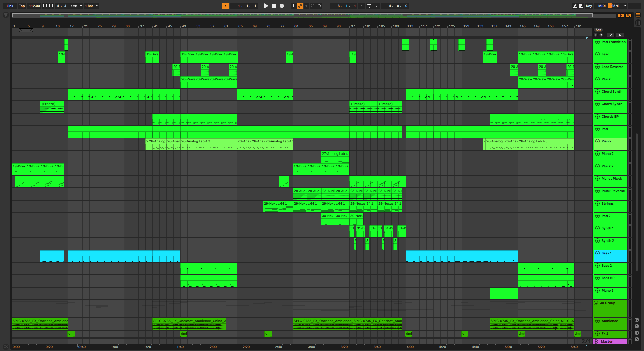Image resolution: width=644 pixels, height=351 pixels.
Task: Unfold the Chords EP track
Action: (x=597, y=117)
